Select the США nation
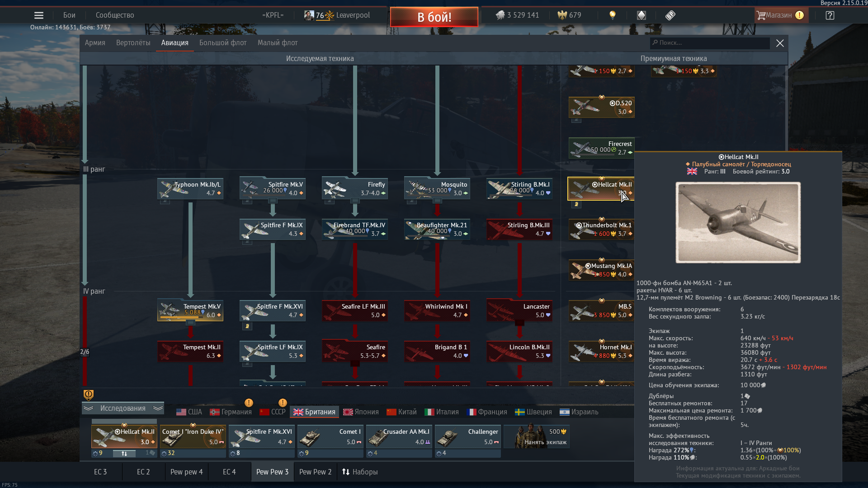Screen dimensions: 868x488 (189, 412)
